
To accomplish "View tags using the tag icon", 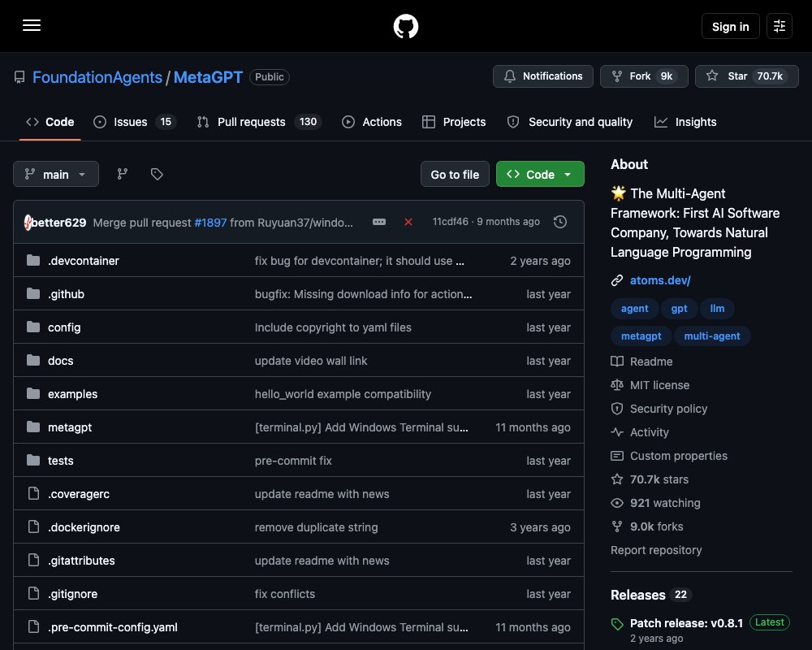I will (x=157, y=174).
